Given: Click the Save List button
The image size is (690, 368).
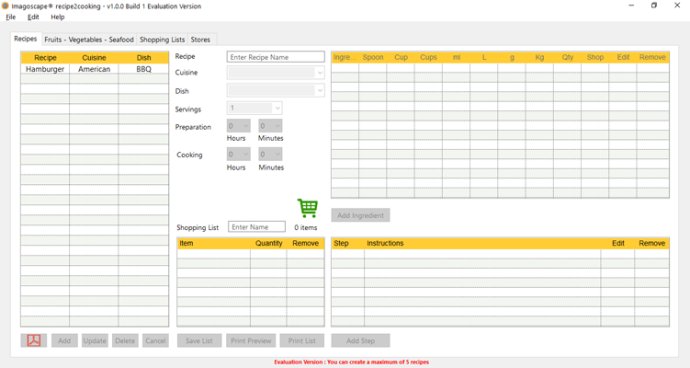Looking at the screenshot, I should 199,340.
